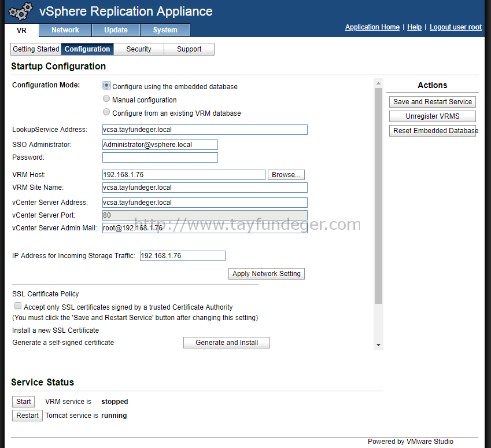Image resolution: width=491 pixels, height=448 pixels.
Task: Click the 'vSphere Replication Appliance' title text
Action: [x=126, y=12]
